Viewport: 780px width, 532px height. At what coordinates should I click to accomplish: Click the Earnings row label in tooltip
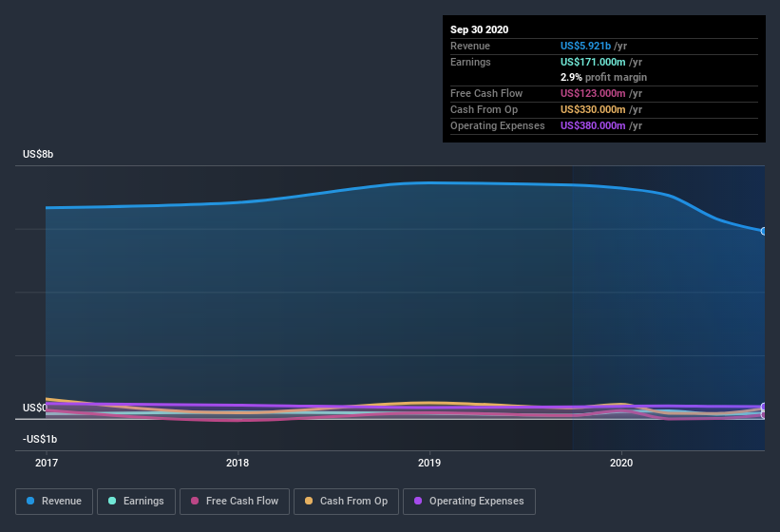pyautogui.click(x=470, y=62)
